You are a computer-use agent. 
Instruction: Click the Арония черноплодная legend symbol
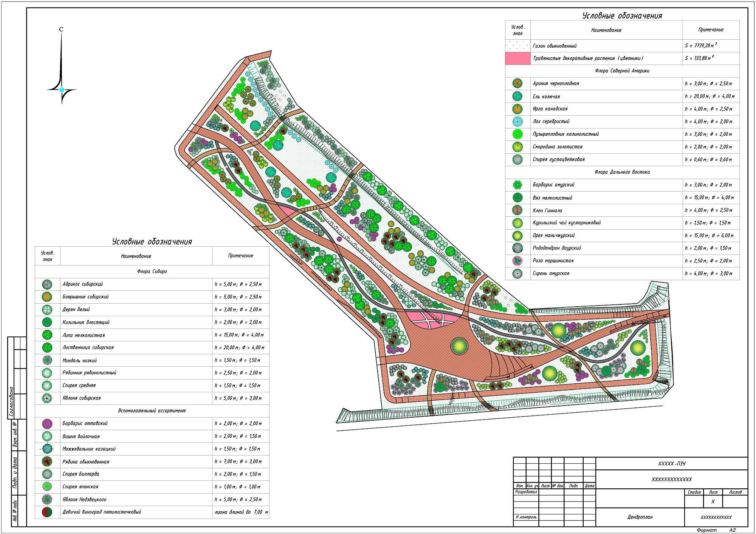(x=517, y=83)
